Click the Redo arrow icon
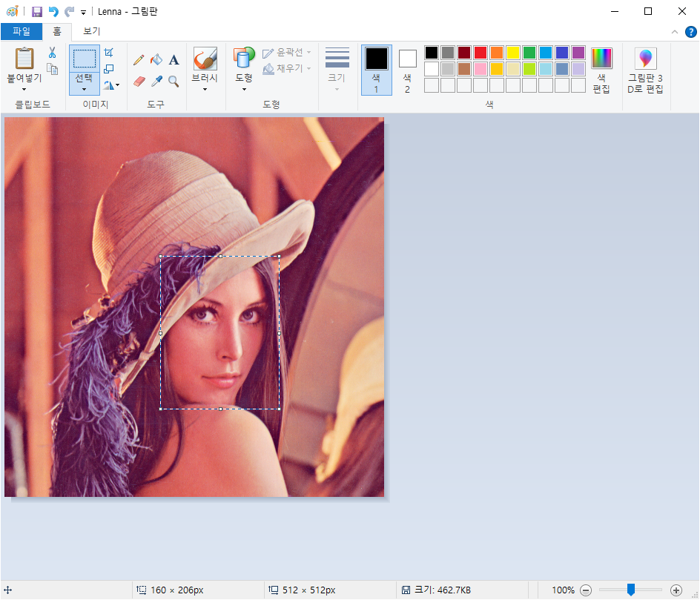This screenshot has width=700, height=600. (x=69, y=11)
